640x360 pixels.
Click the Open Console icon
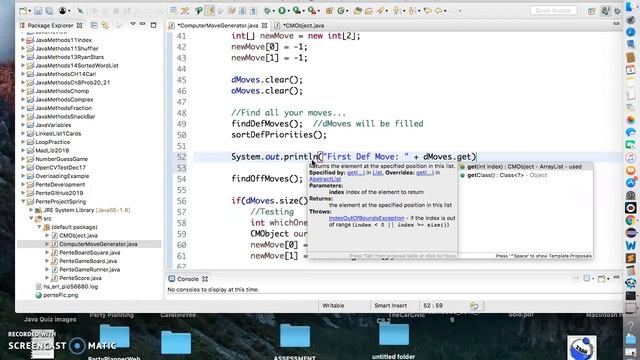602,279
